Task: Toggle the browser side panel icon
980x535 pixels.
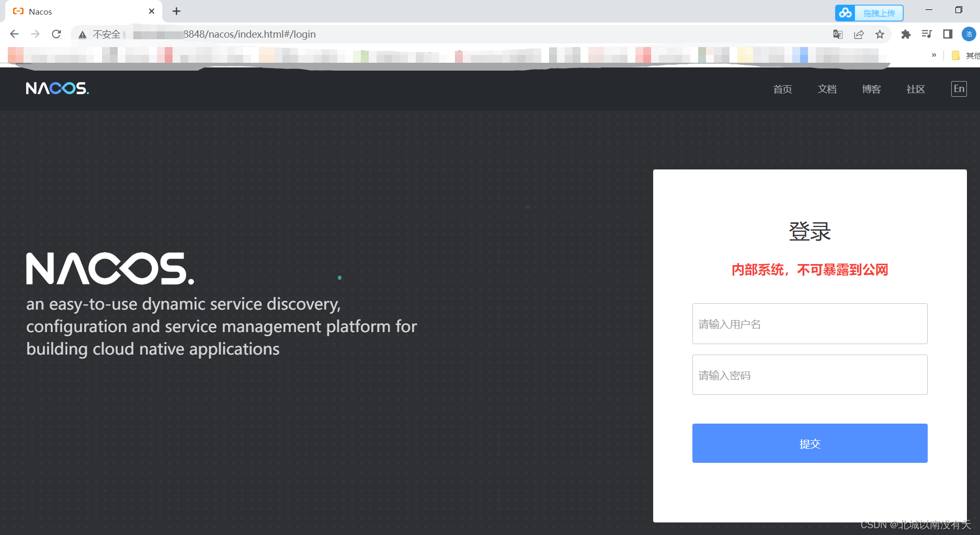Action: [948, 35]
